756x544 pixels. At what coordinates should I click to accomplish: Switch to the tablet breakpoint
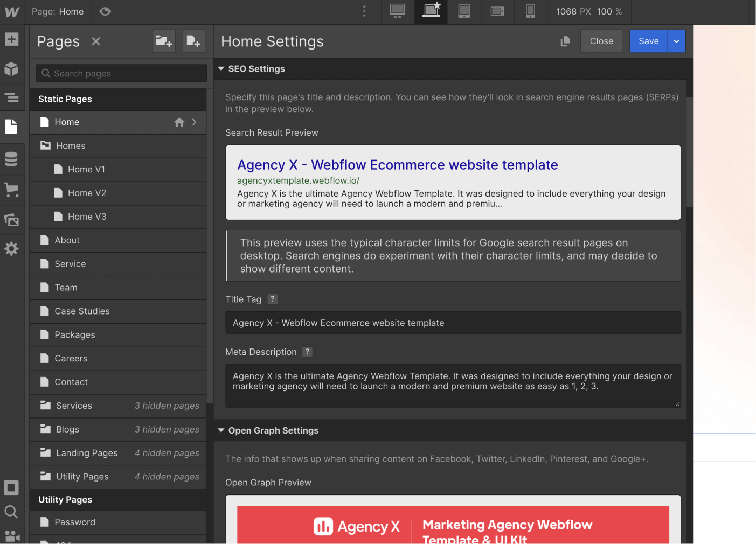click(x=464, y=12)
